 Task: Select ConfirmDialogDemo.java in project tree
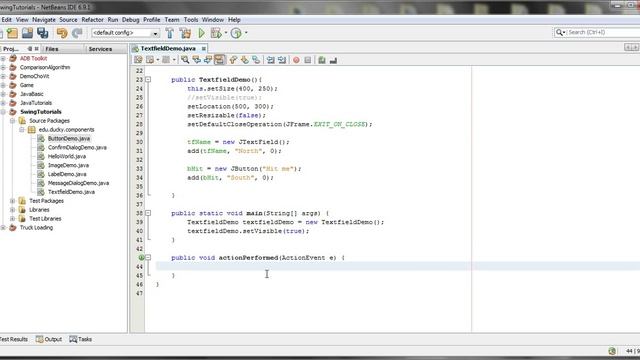tap(77, 147)
